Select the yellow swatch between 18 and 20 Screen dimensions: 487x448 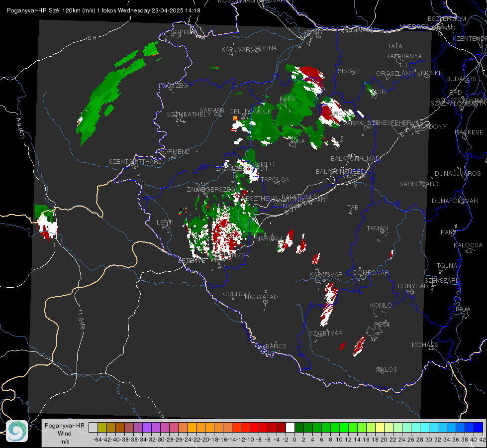pos(380,427)
